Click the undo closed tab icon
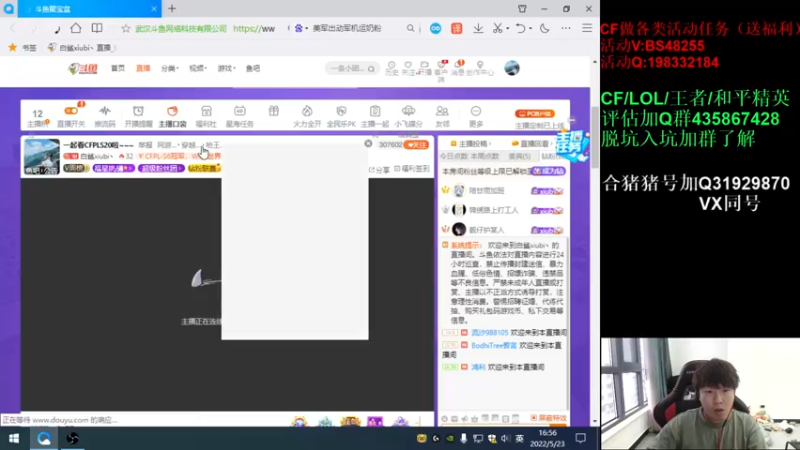Viewport: 800px width, 450px height. click(x=520, y=29)
